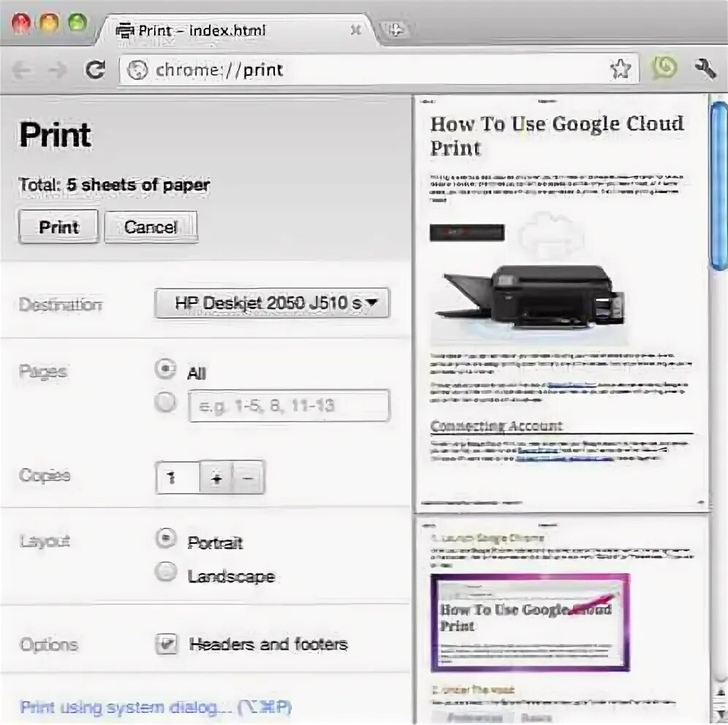Increase copies with the plus stepper
This screenshot has height=725, width=728.
point(217,478)
